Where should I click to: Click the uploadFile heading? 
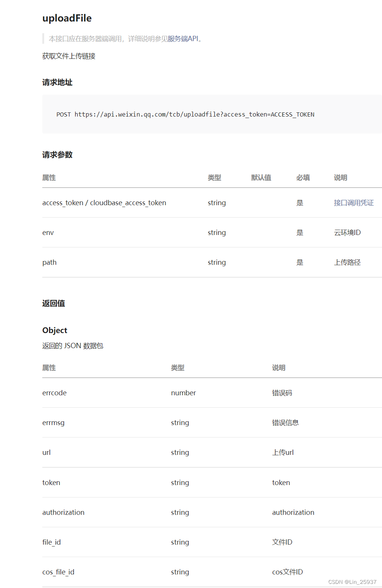point(67,18)
